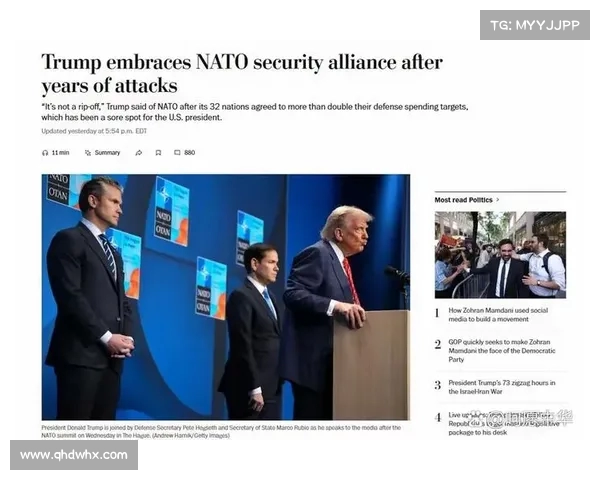
Task: Click the Zohran Mamdani crowd thumbnail
Action: tap(500, 255)
